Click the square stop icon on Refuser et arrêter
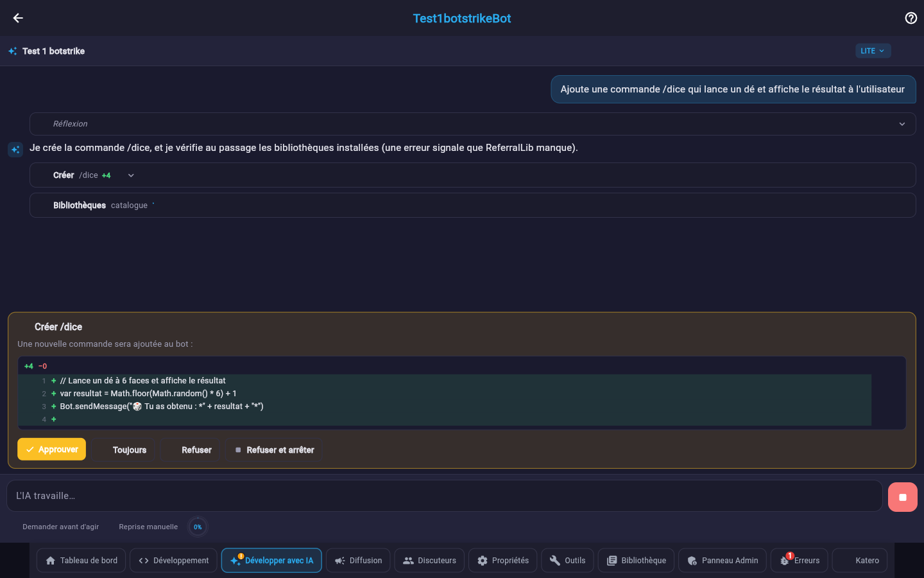Image resolution: width=924 pixels, height=578 pixels. click(239, 450)
